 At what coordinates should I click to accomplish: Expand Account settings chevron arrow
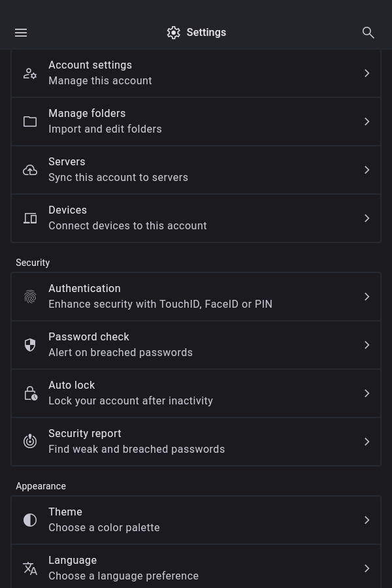367,73
